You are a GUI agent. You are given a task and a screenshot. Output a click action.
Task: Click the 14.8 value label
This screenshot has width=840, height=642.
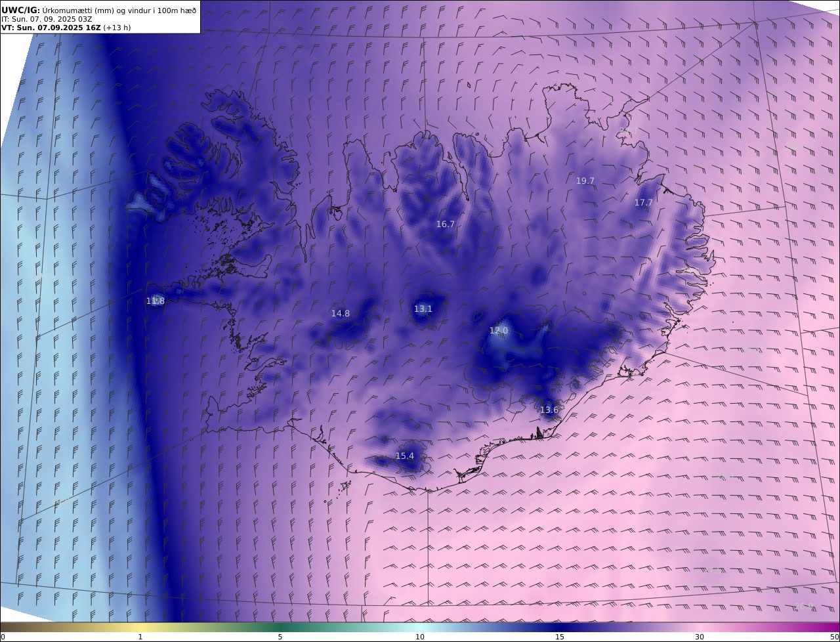point(340,314)
